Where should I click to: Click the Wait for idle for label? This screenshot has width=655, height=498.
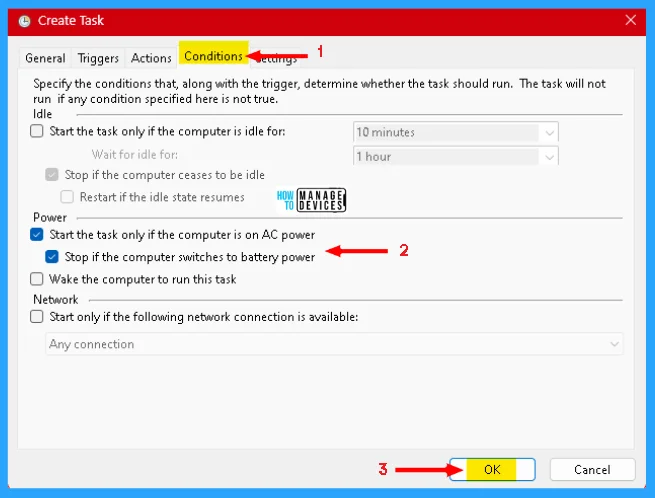(x=135, y=155)
